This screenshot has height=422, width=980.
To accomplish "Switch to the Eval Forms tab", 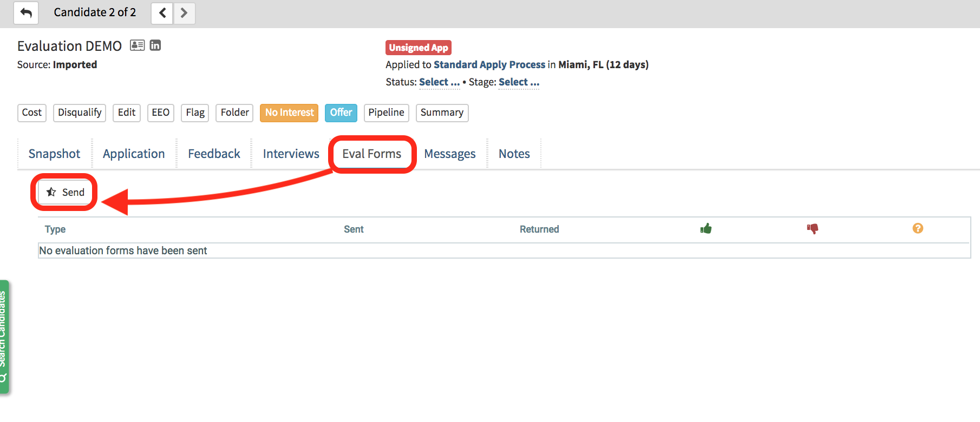I will [x=372, y=154].
